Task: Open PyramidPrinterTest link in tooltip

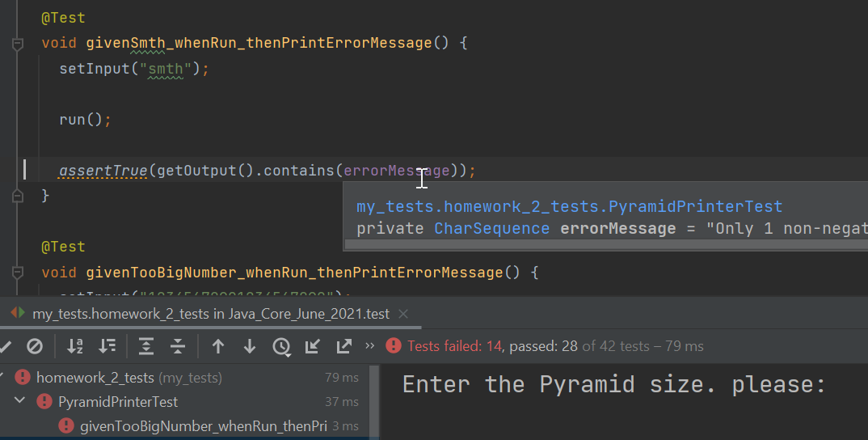Action: [569, 207]
